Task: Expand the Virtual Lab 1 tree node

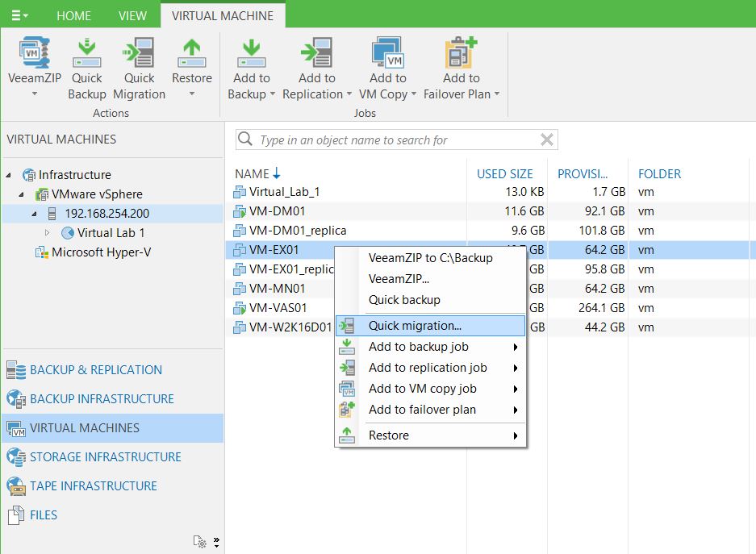Action: tap(46, 232)
